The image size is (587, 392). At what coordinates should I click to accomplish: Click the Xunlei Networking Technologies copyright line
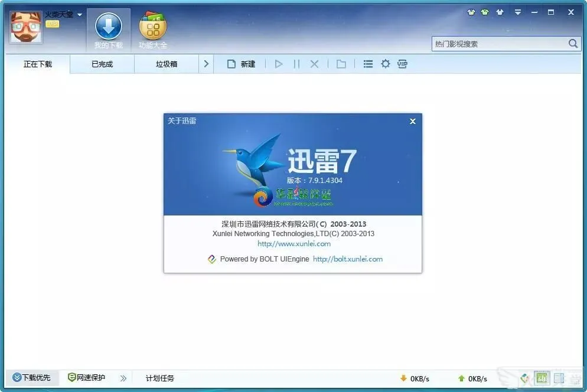(293, 234)
